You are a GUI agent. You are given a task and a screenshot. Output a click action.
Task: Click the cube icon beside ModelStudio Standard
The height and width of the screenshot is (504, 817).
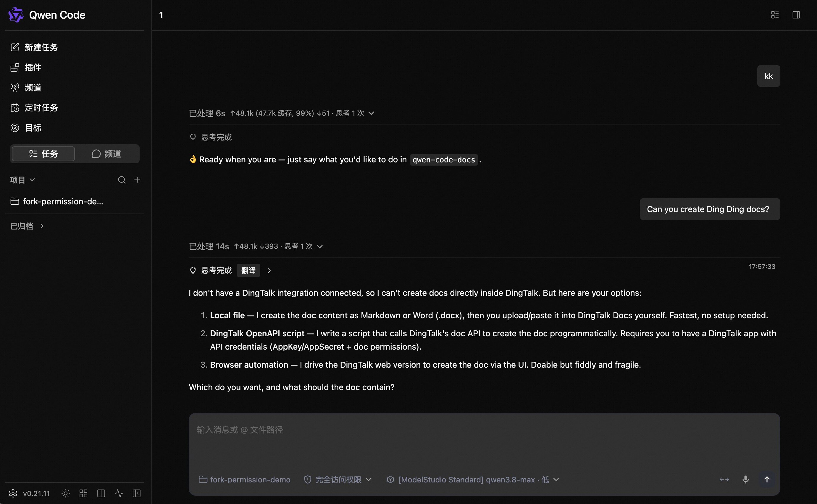(x=390, y=479)
